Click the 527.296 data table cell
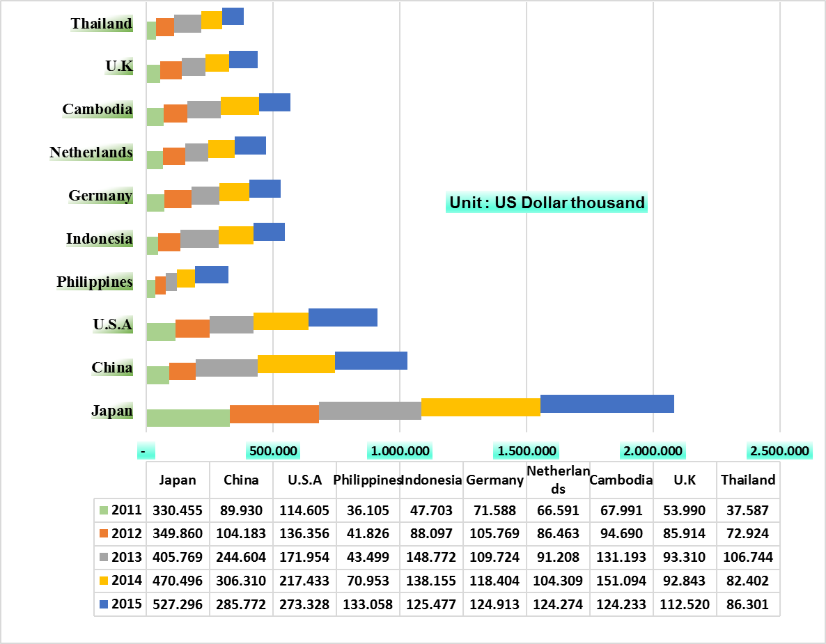The width and height of the screenshot is (826, 644). point(178,604)
